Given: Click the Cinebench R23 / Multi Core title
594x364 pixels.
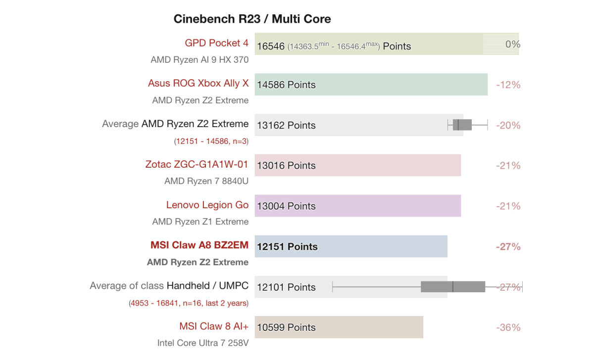Looking at the screenshot, I should click(x=252, y=19).
